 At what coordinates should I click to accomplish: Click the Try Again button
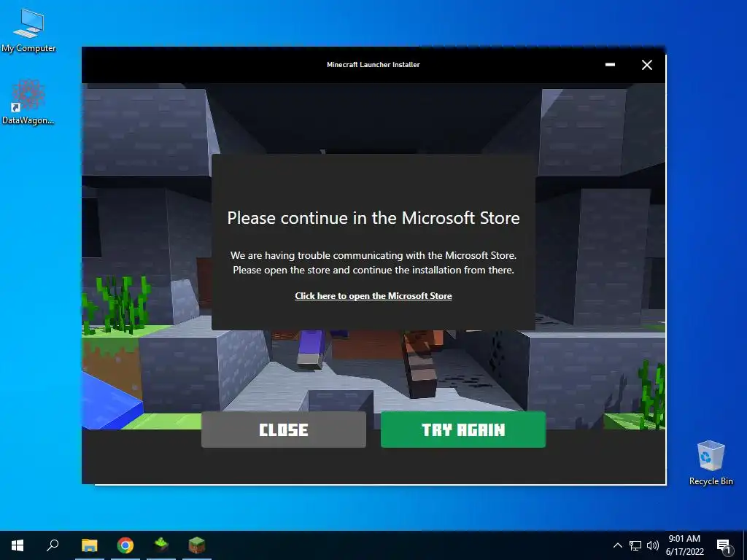(x=463, y=429)
